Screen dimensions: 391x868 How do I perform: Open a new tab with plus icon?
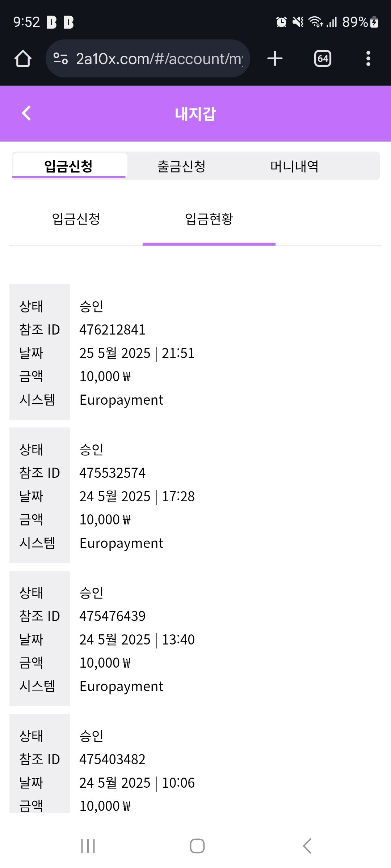tap(275, 59)
